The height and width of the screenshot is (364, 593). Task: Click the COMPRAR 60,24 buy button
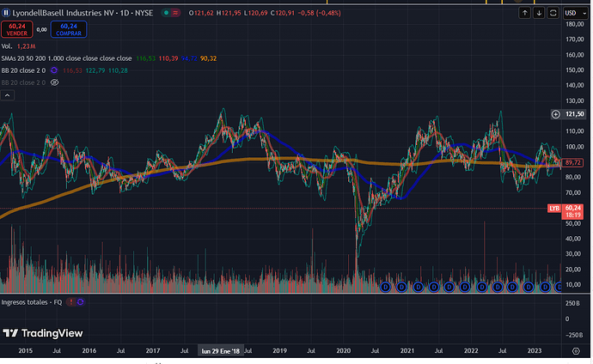tap(69, 29)
